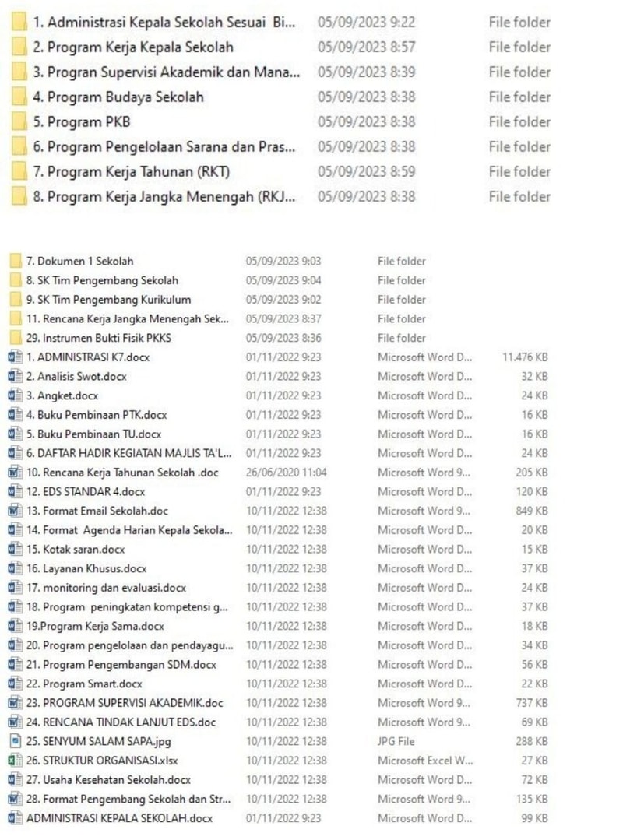The height and width of the screenshot is (840, 623).
Task: Select the modified date "05/09/2023 9:03"
Action: click(283, 262)
